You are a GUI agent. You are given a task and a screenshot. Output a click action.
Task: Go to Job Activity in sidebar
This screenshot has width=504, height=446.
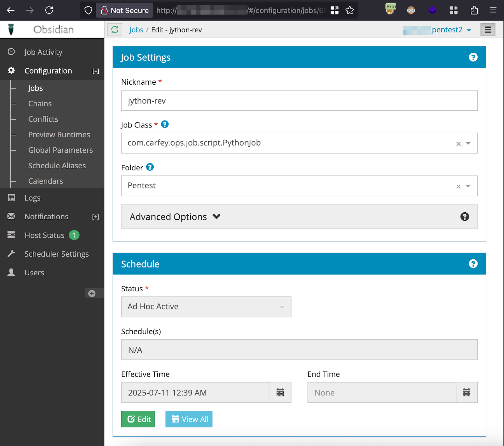pyautogui.click(x=43, y=52)
